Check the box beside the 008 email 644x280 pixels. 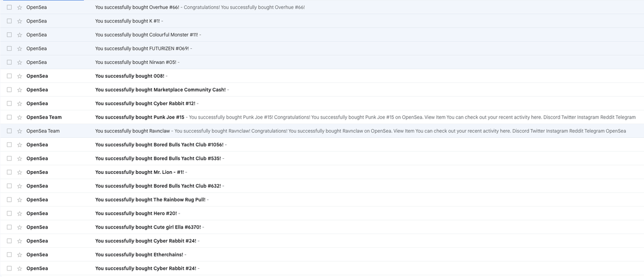pos(9,76)
